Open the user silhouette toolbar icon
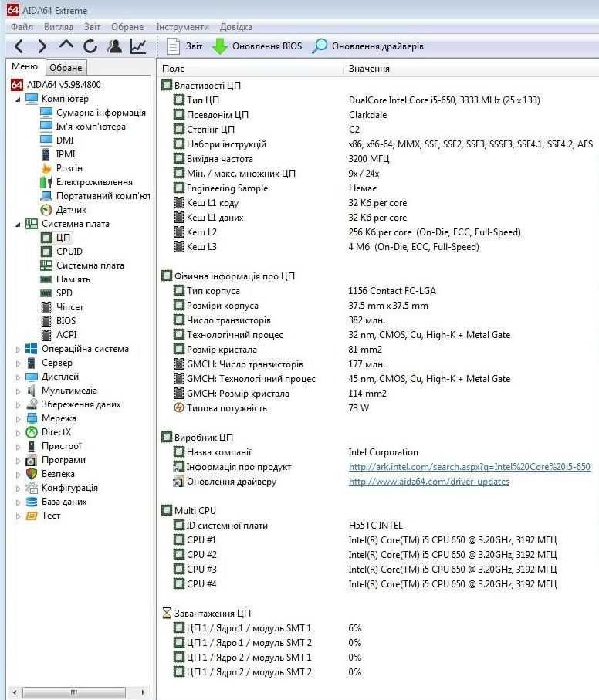 click(114, 46)
